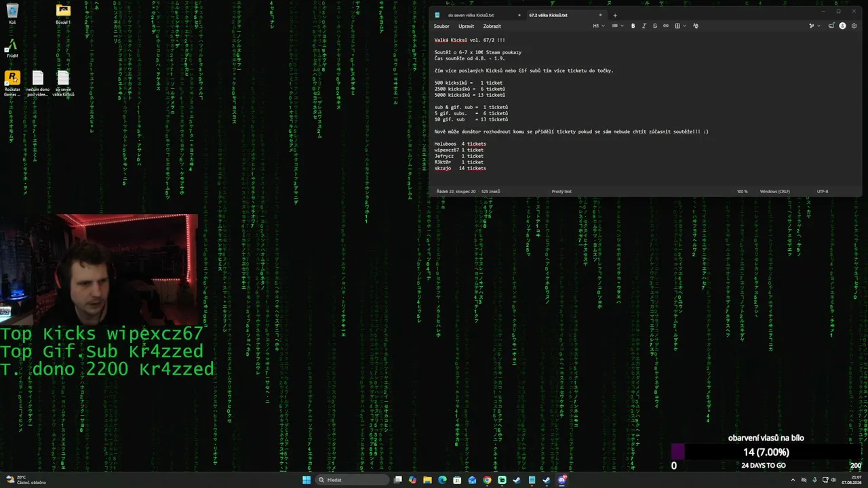Clear formatting with the toolbar icon
This screenshot has width=868, height=488.
695,26
